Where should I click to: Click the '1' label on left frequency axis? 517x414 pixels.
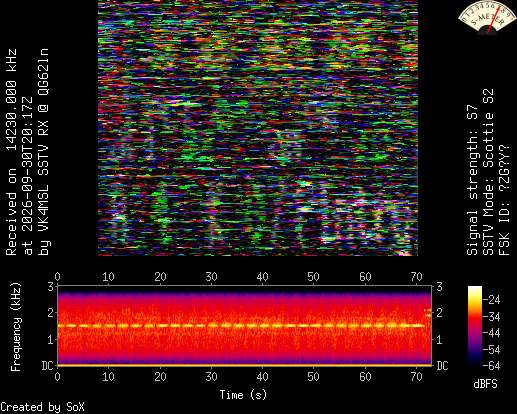[x=51, y=340]
